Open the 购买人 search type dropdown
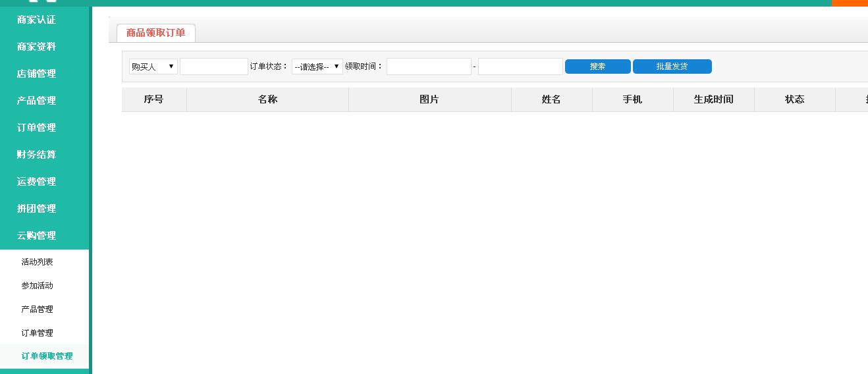 [x=153, y=67]
